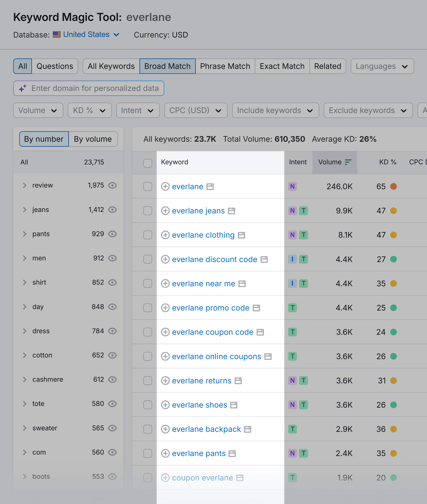
Task: Add everlane online coupons via plus icon
Action: click(165, 356)
